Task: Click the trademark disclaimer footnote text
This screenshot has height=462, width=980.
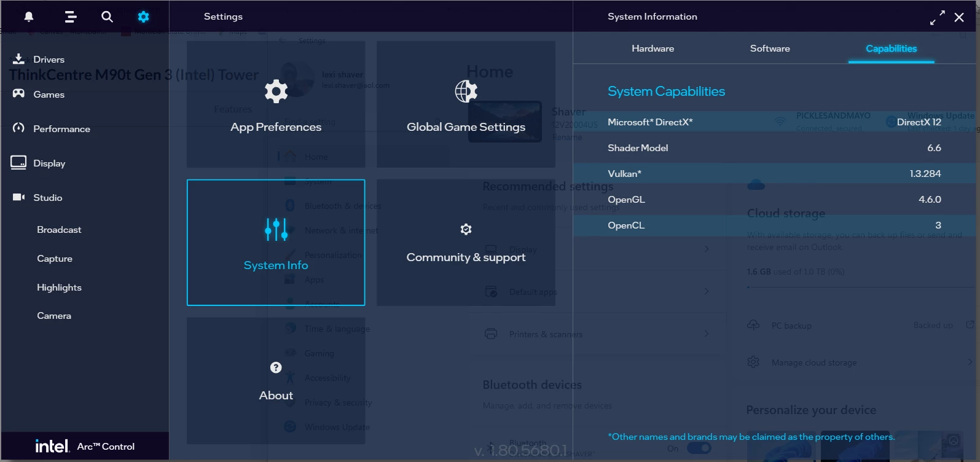Action: click(751, 437)
